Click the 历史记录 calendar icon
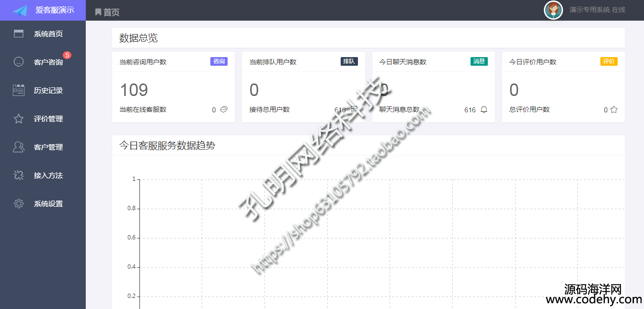This screenshot has height=309, width=644. coord(19,90)
